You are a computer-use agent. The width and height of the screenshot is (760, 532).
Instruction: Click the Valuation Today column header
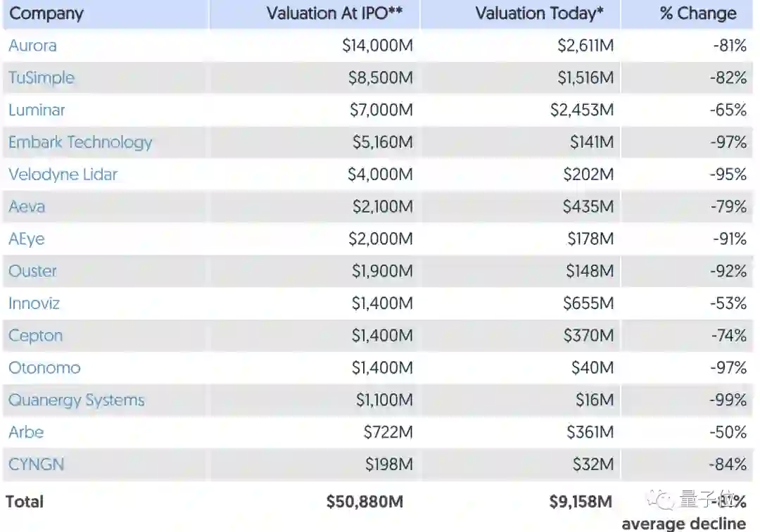click(x=539, y=13)
